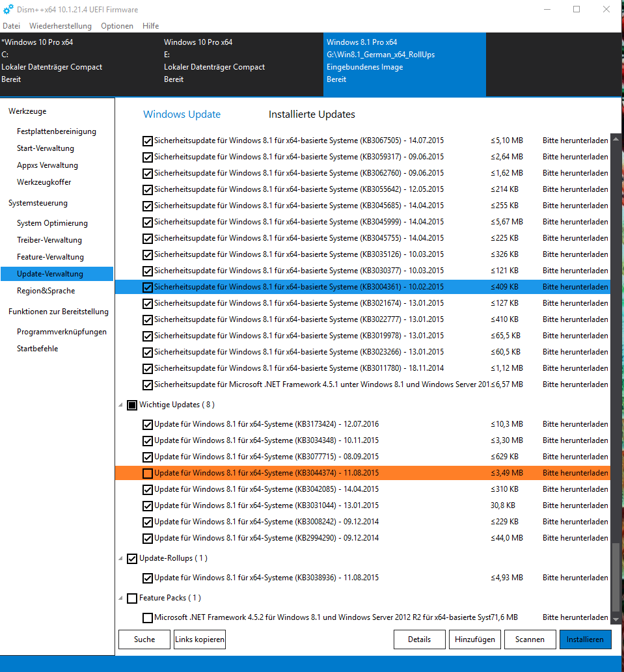This screenshot has height=672, width=624.
Task: Click the Dism++ gear icon in title bar
Action: [x=8, y=9]
